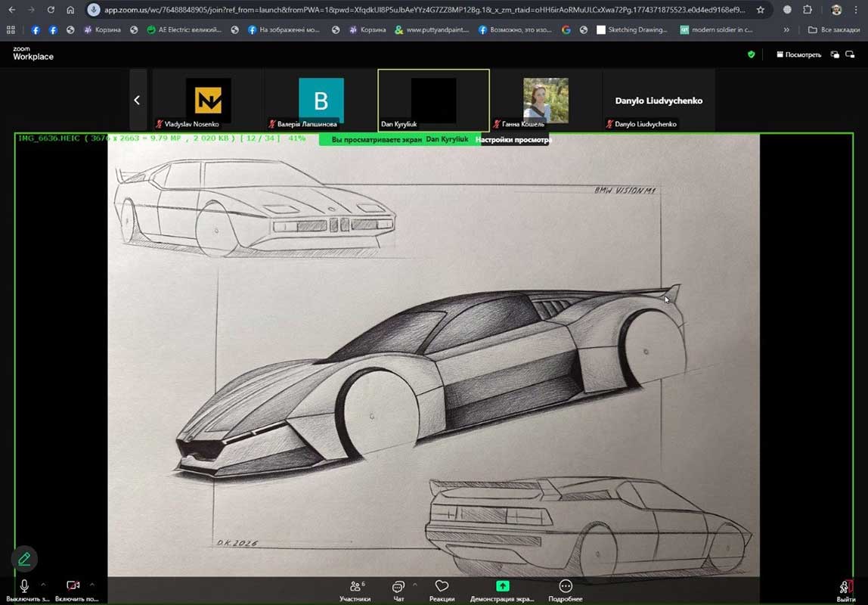Click the green annotation pencil icon
The height and width of the screenshot is (605, 868).
pyautogui.click(x=24, y=559)
